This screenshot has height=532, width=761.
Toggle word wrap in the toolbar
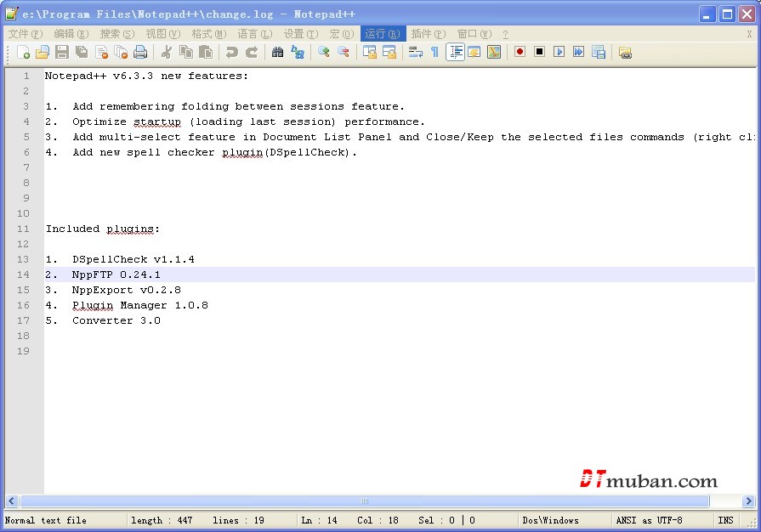point(415,53)
